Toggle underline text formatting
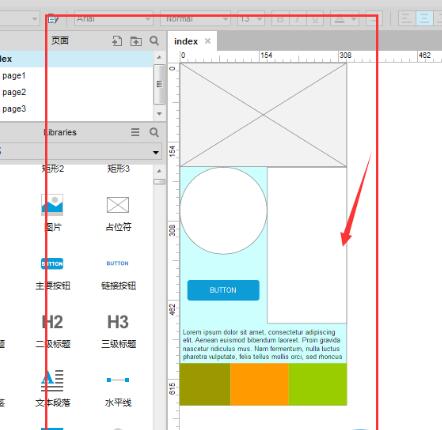The image size is (442, 430). pos(315,19)
